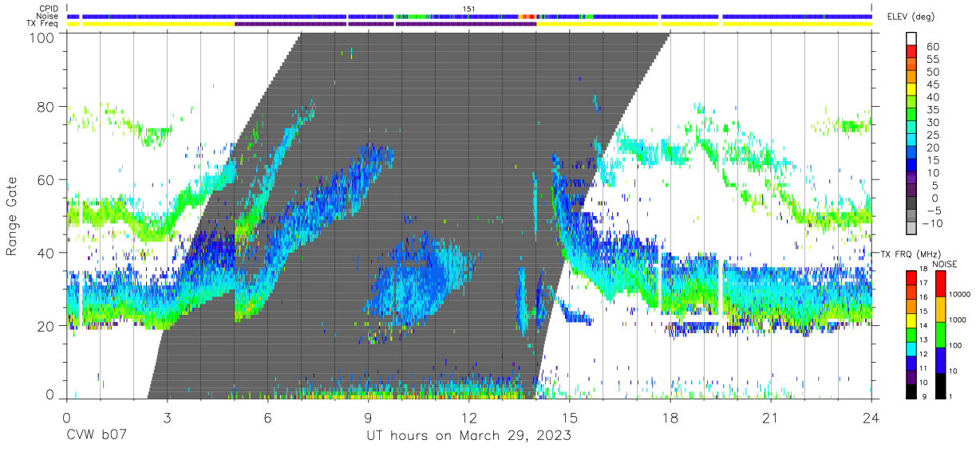
Task: Click the x-axis tick label '6'
Action: [268, 418]
